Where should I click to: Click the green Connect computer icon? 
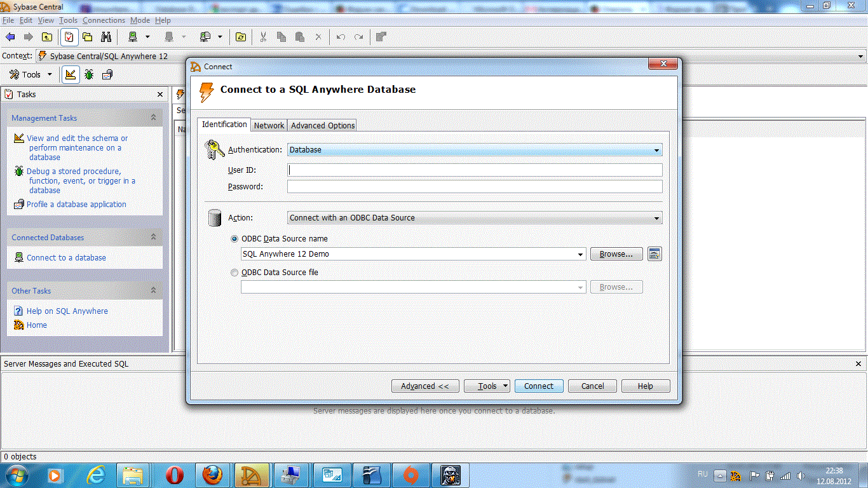[x=133, y=37]
